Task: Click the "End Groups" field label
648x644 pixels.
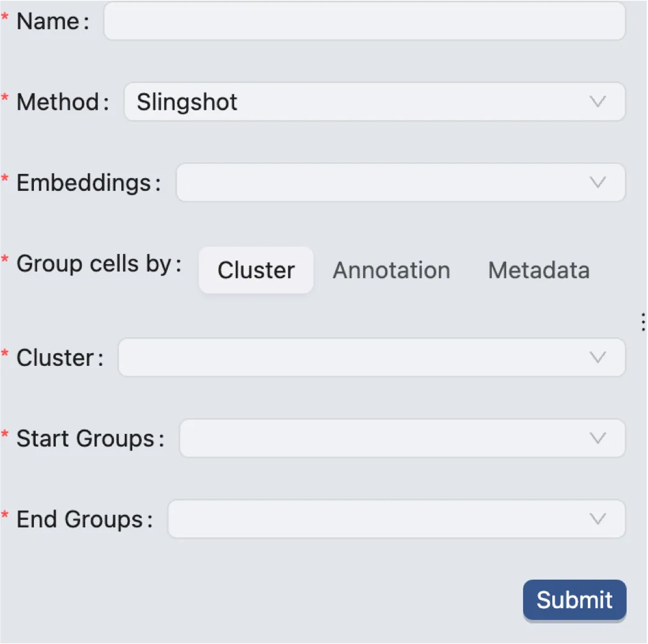Action: 79,519
